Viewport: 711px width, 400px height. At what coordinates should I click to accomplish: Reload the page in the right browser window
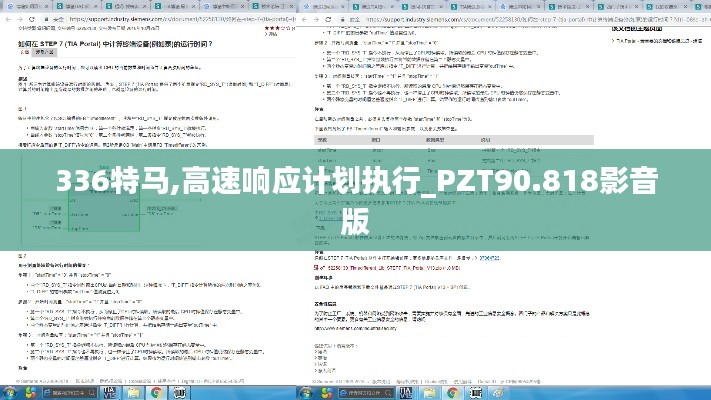(x=328, y=20)
